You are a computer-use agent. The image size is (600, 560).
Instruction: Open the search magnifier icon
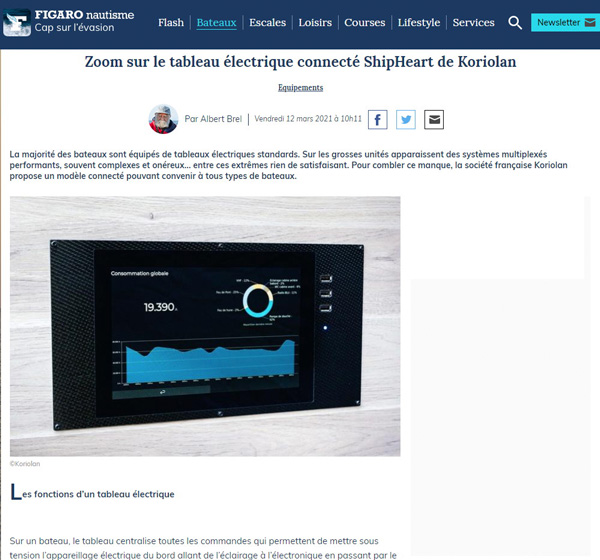pyautogui.click(x=515, y=22)
